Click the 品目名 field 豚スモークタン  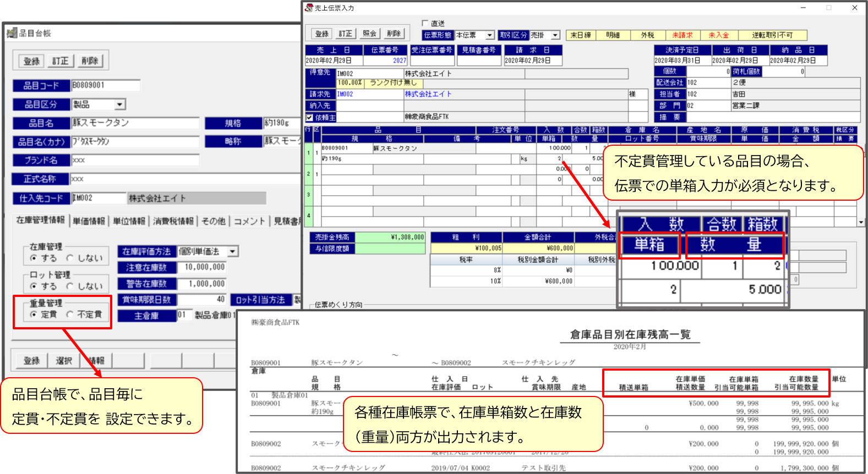pyautogui.click(x=135, y=123)
